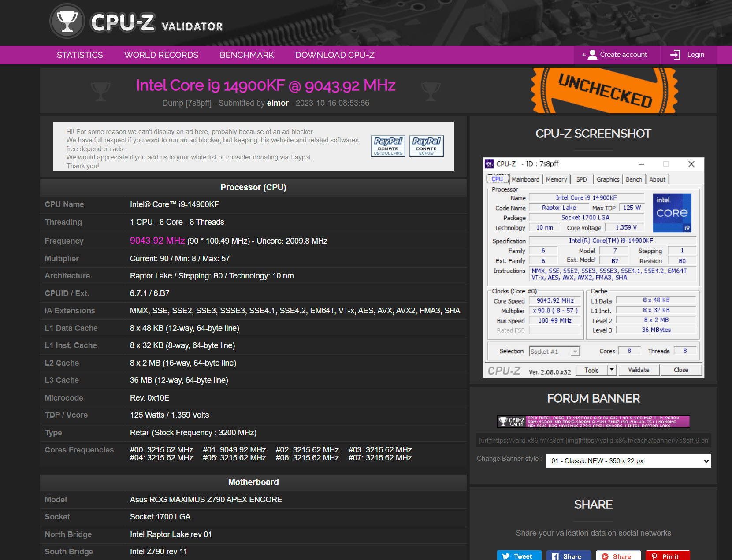Click the Unchecked orange stamp badge
732x560 pixels.
pyautogui.click(x=604, y=91)
